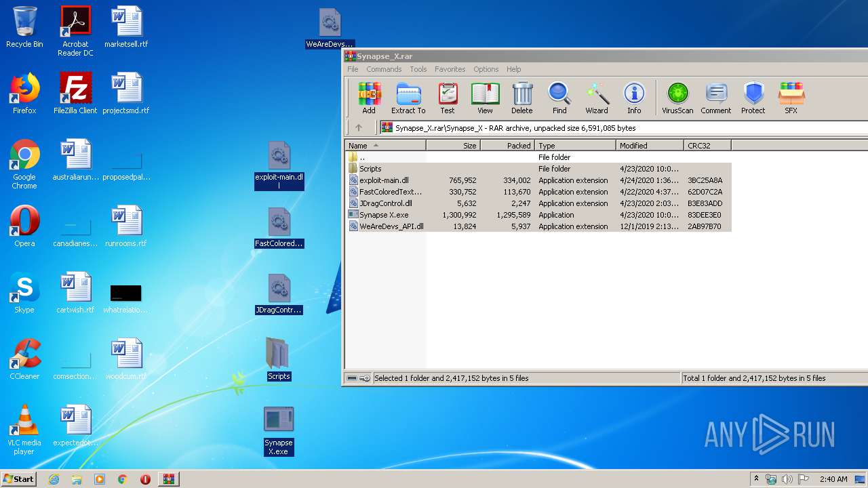
Task: Run the VirusScan toolbar icon
Action: (x=677, y=98)
